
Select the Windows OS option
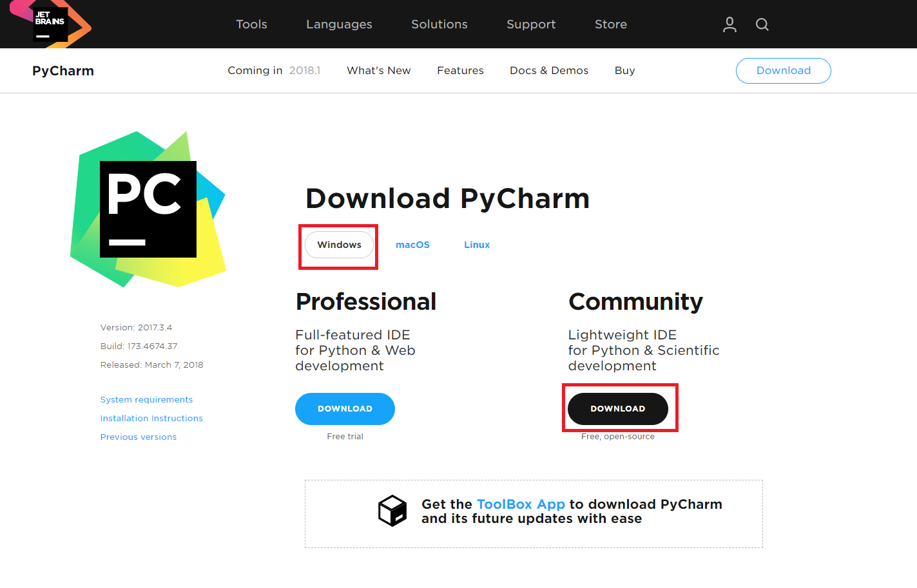tap(339, 245)
